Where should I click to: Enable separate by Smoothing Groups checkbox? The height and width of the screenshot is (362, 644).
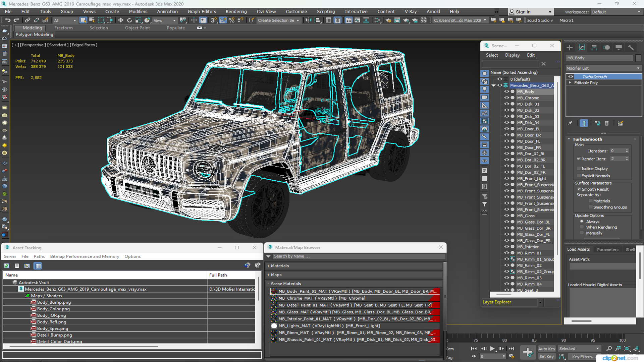591,207
